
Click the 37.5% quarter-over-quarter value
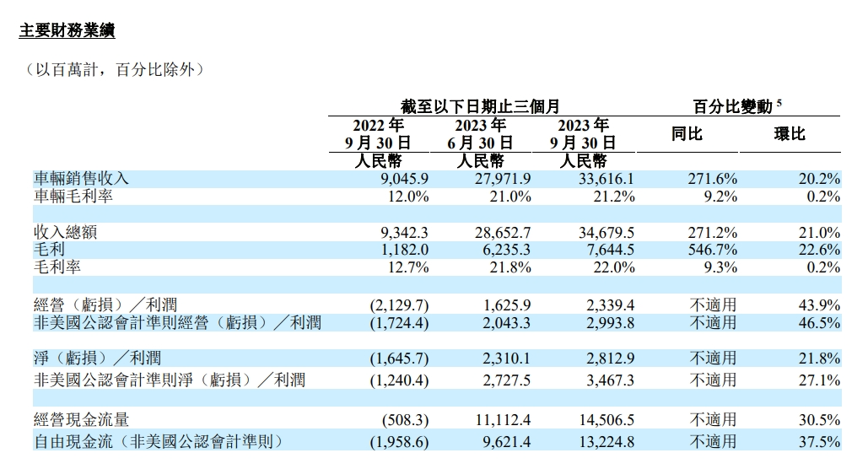[x=819, y=442]
